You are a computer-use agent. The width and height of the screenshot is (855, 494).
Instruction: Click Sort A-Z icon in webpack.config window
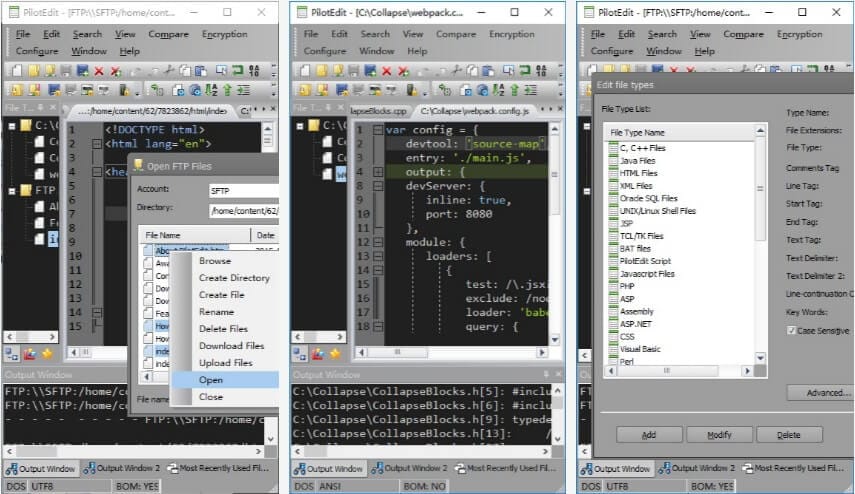click(498, 89)
